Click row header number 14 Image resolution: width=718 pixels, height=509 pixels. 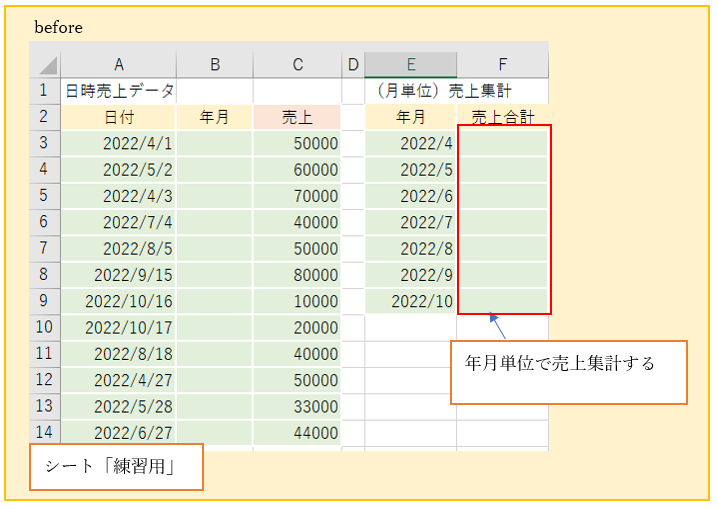tap(44, 431)
